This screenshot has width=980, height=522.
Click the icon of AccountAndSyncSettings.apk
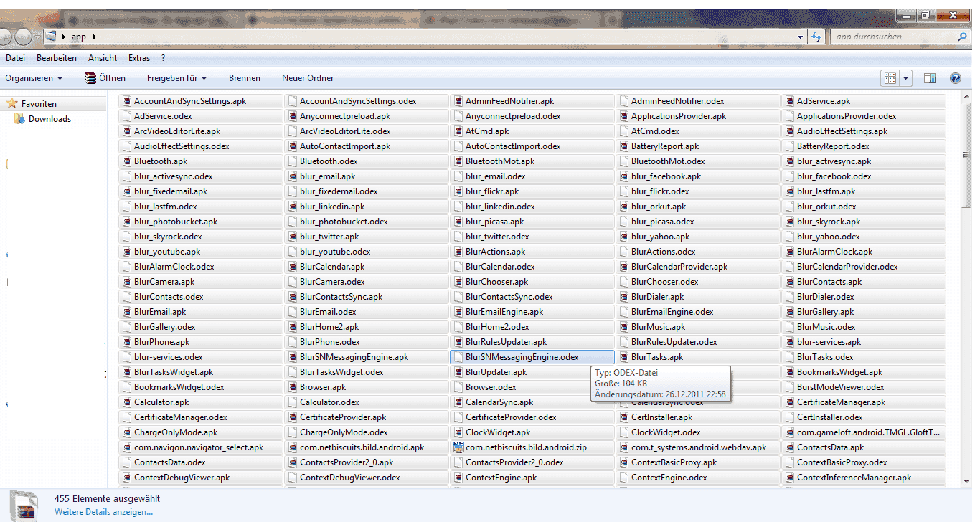pos(127,101)
